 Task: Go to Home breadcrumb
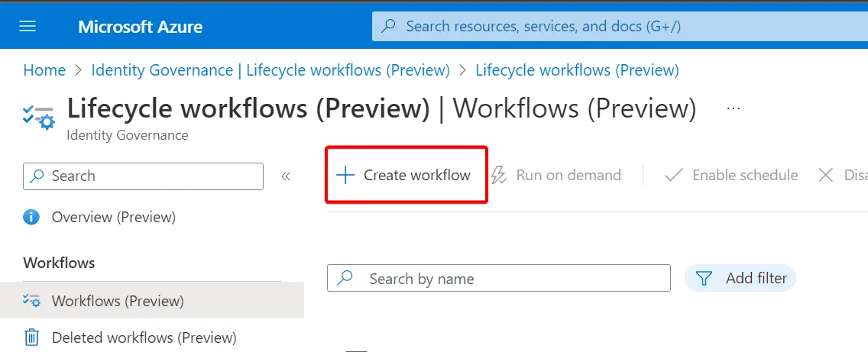click(x=44, y=70)
